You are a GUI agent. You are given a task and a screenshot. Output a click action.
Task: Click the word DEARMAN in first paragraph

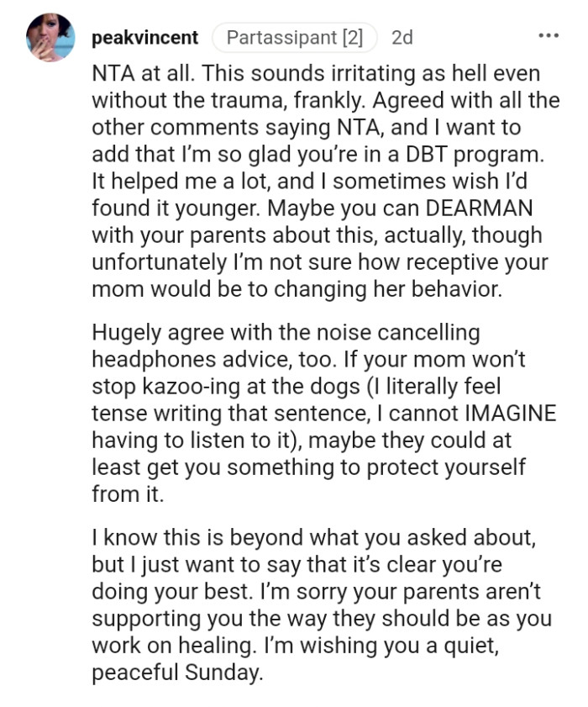[x=479, y=208]
